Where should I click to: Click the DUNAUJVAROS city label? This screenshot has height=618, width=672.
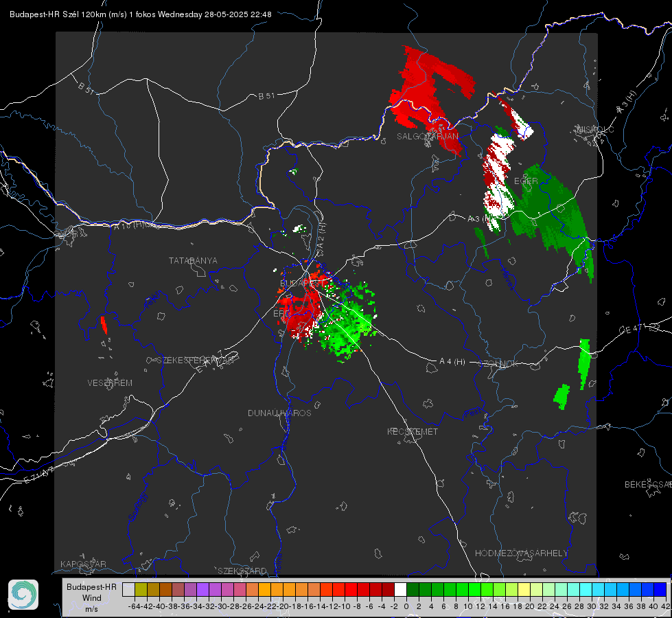point(279,413)
